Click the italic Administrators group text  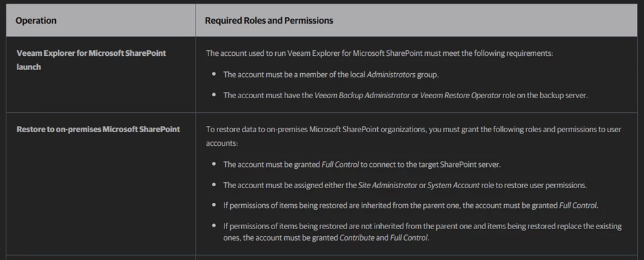pyautogui.click(x=391, y=74)
